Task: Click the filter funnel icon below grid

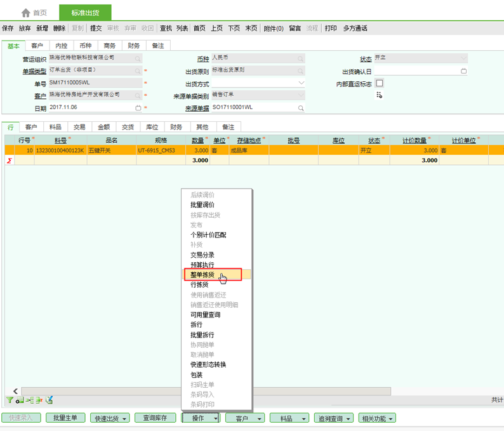Action: tap(10, 400)
